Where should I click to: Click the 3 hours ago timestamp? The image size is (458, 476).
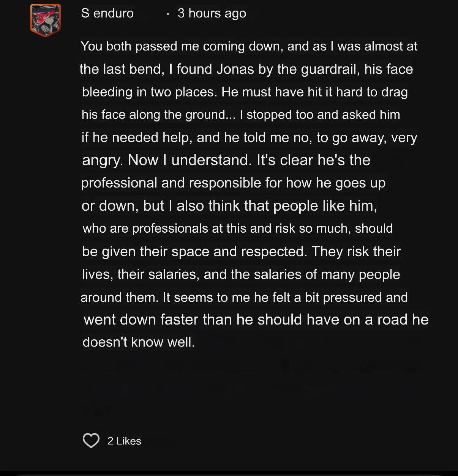(x=212, y=13)
